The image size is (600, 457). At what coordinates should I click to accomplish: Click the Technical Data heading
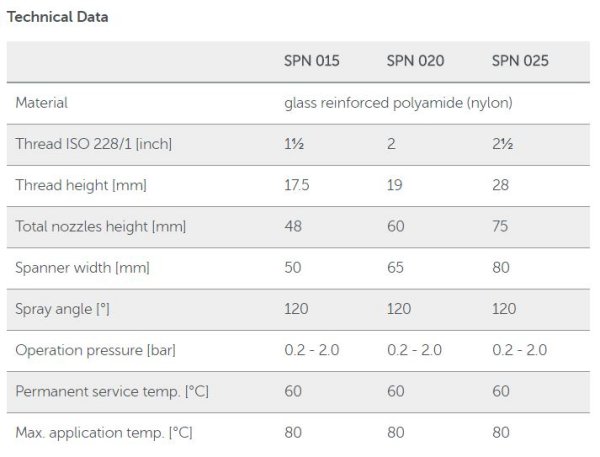click(59, 17)
